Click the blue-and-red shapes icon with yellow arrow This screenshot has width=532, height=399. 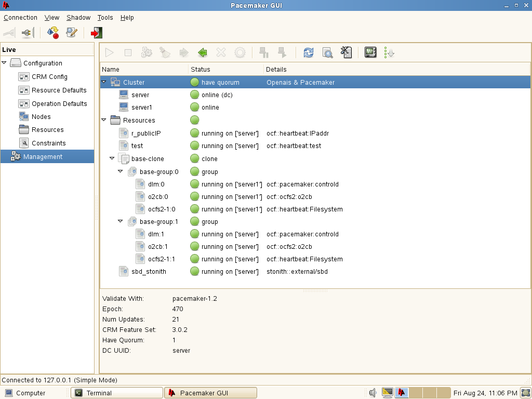[53, 33]
